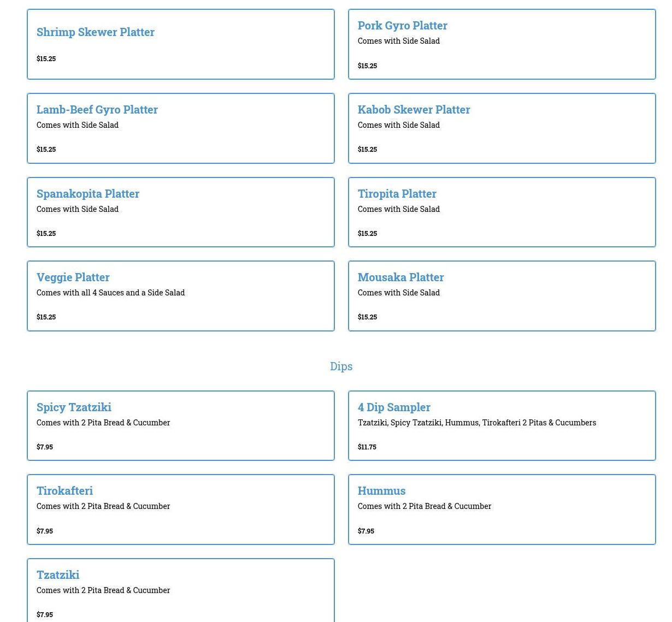
Task: Open the Hummus dip item
Action: 502,510
